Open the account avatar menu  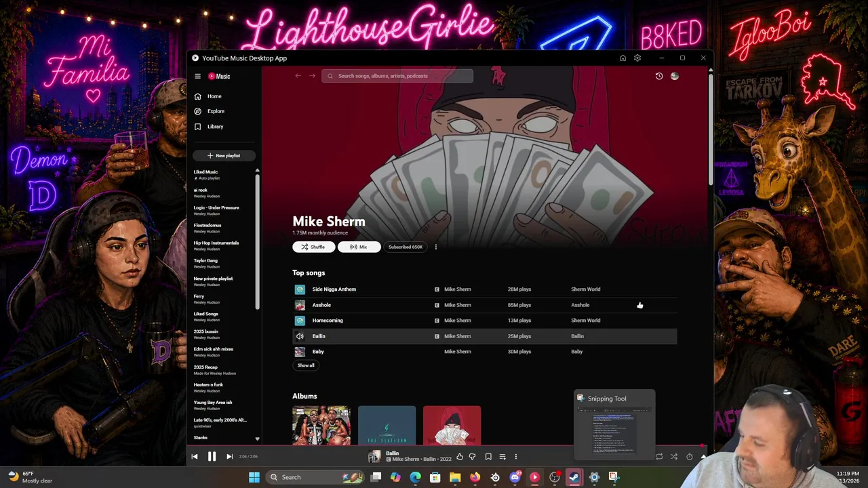[674, 76]
